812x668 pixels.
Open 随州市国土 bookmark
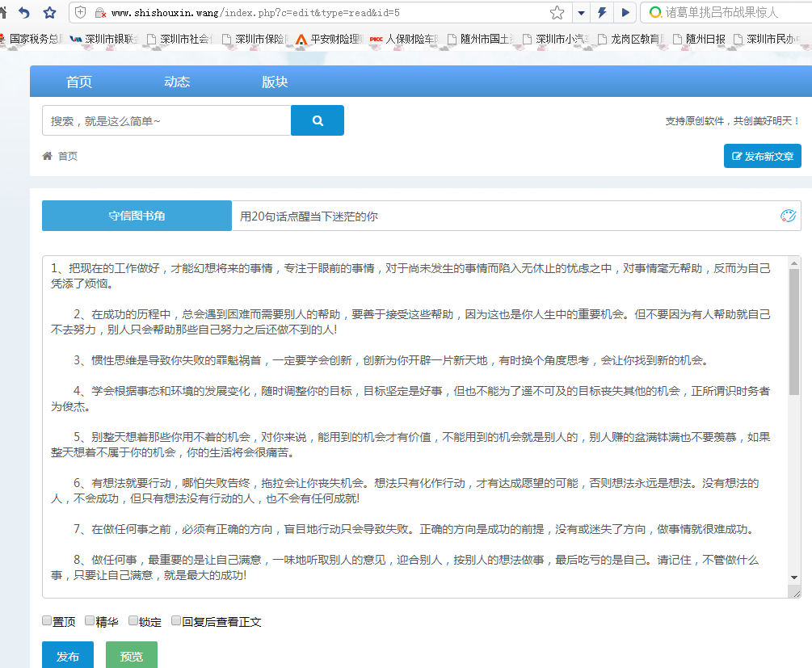click(481, 39)
